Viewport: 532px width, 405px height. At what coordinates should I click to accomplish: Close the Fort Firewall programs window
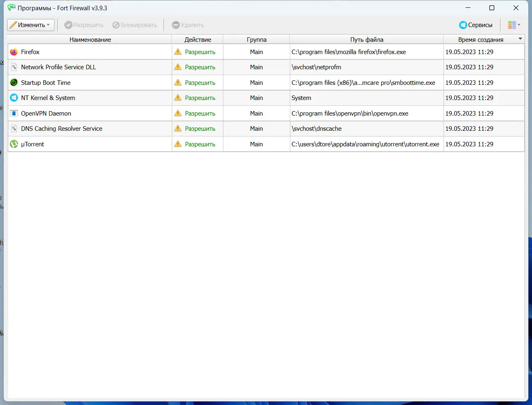516,8
